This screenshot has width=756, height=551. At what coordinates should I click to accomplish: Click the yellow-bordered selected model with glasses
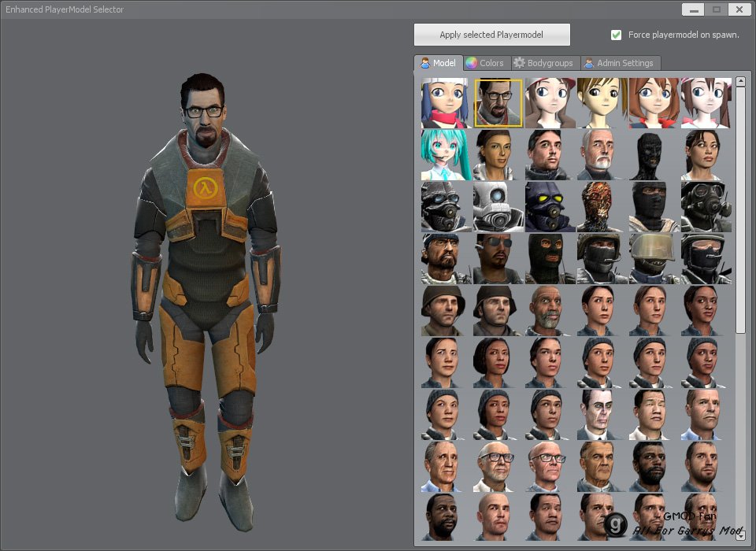[498, 103]
